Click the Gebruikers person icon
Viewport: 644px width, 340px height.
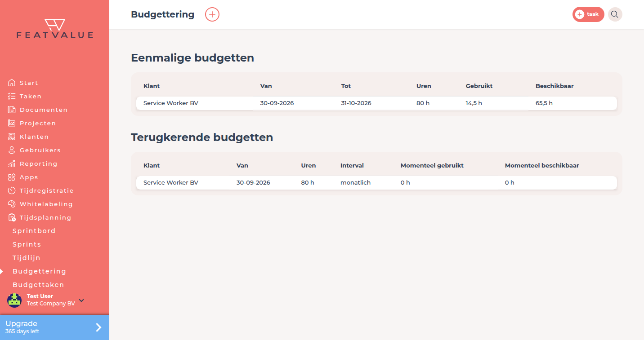click(x=12, y=150)
